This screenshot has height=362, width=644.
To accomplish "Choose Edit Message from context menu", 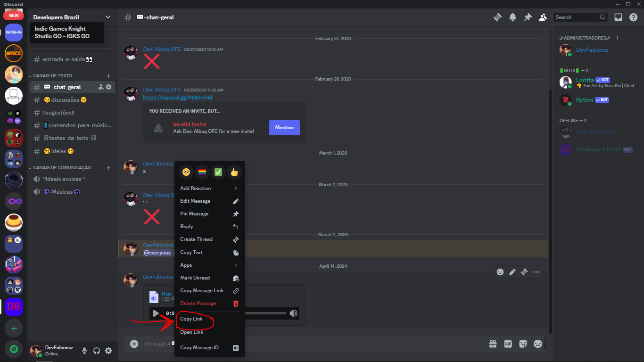I will (x=210, y=201).
